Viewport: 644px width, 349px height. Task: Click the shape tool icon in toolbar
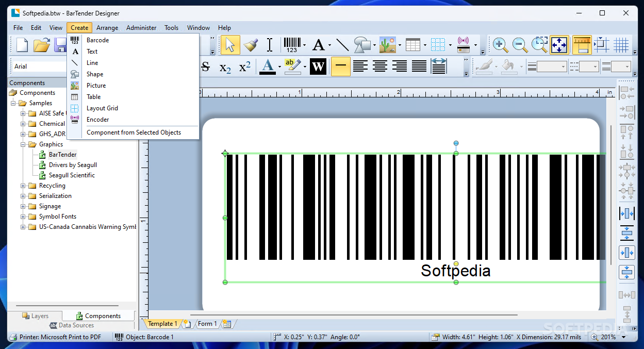(x=363, y=45)
